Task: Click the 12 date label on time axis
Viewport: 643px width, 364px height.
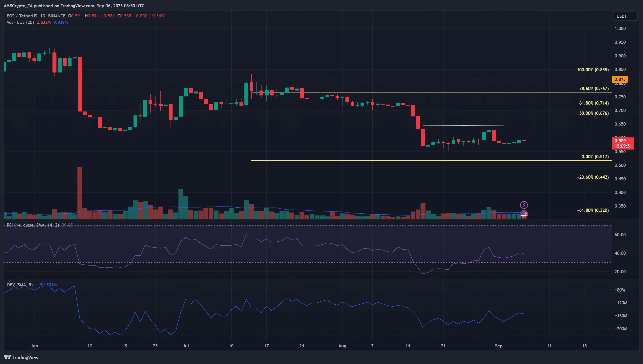Action: [90, 346]
